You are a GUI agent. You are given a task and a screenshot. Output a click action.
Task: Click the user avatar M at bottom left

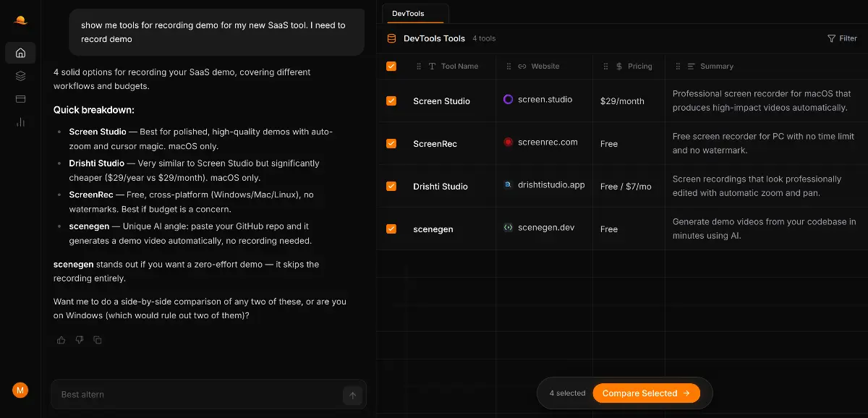click(20, 390)
